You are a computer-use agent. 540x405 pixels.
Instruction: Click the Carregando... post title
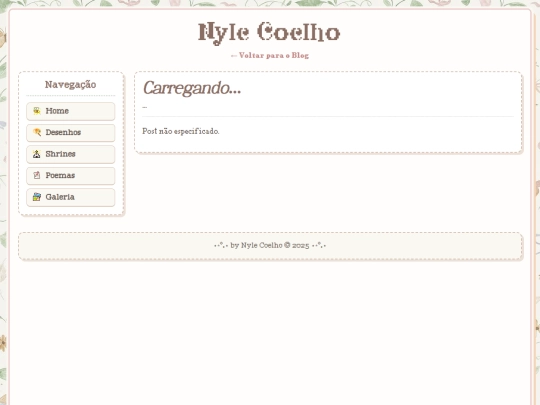[192, 88]
